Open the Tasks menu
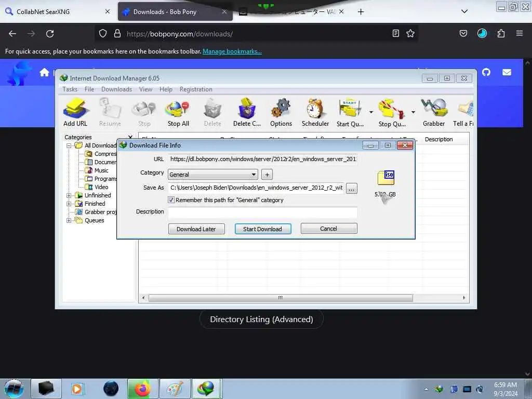Screen dimensions: 532x399 [x=70, y=89]
